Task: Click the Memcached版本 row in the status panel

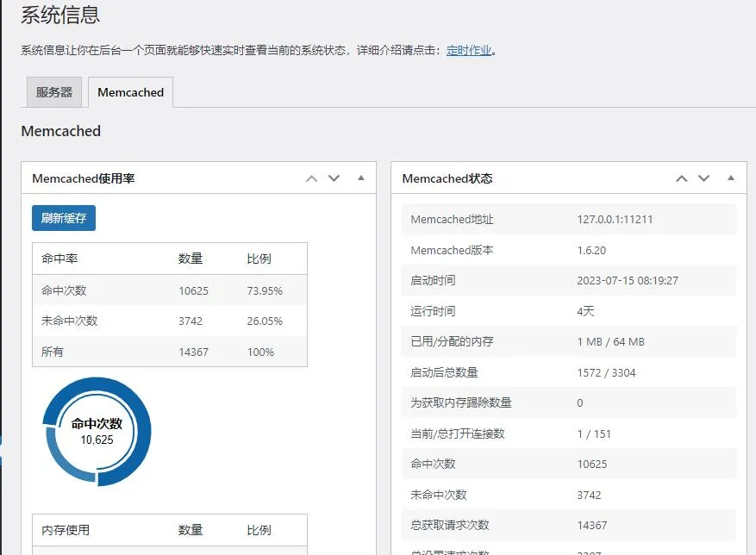Action: coord(568,250)
